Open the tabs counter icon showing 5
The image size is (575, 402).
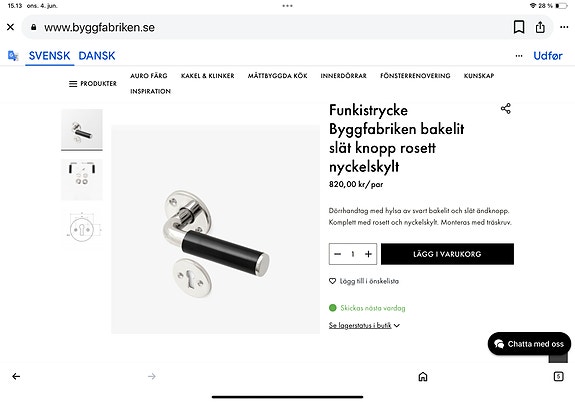click(x=558, y=376)
